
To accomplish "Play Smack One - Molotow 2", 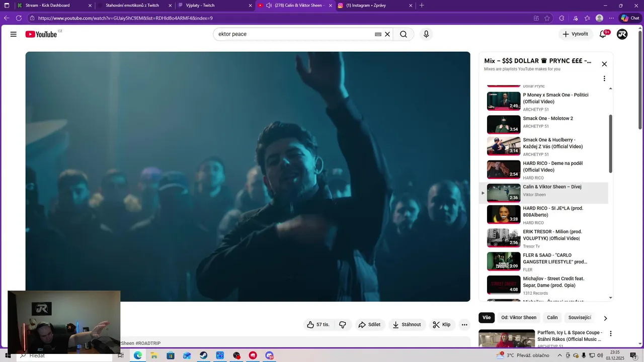I will pyautogui.click(x=543, y=124).
